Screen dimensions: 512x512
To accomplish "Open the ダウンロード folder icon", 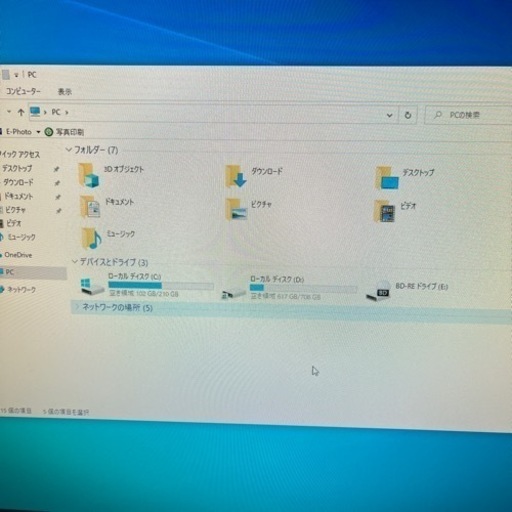I will pyautogui.click(x=236, y=177).
